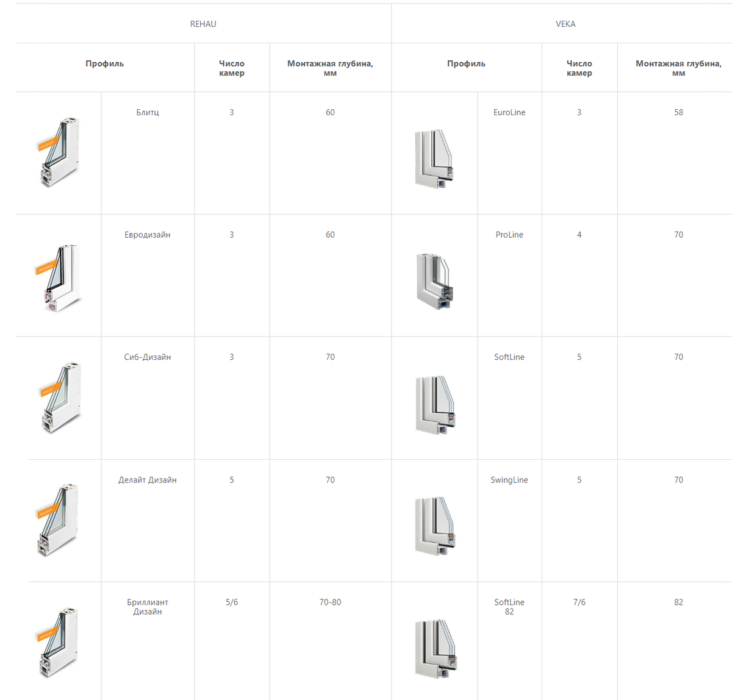Image resolution: width=732 pixels, height=700 pixels.
Task: Click the Блитц profile thumbnail image
Action: (x=59, y=152)
